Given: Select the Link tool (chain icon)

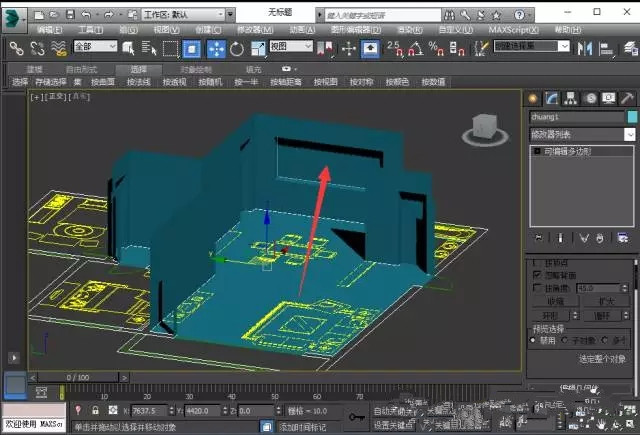Looking at the screenshot, I should coord(16,49).
